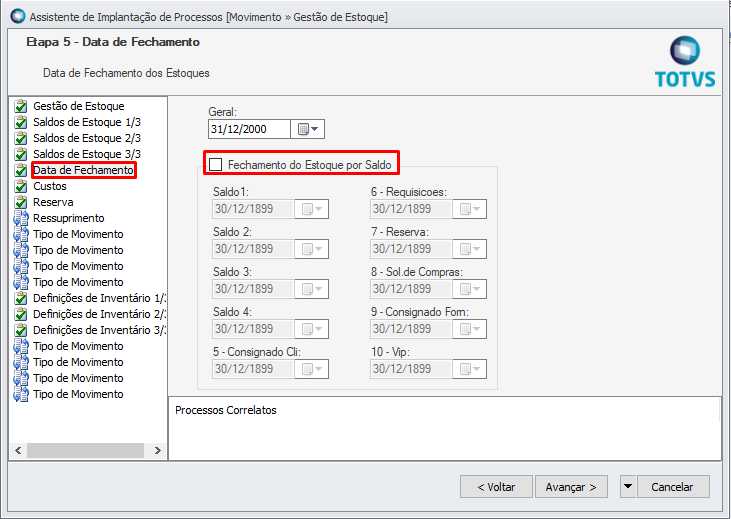731x519 pixels.
Task: Select Saldos de Estoque 3/3 step
Action: point(87,154)
